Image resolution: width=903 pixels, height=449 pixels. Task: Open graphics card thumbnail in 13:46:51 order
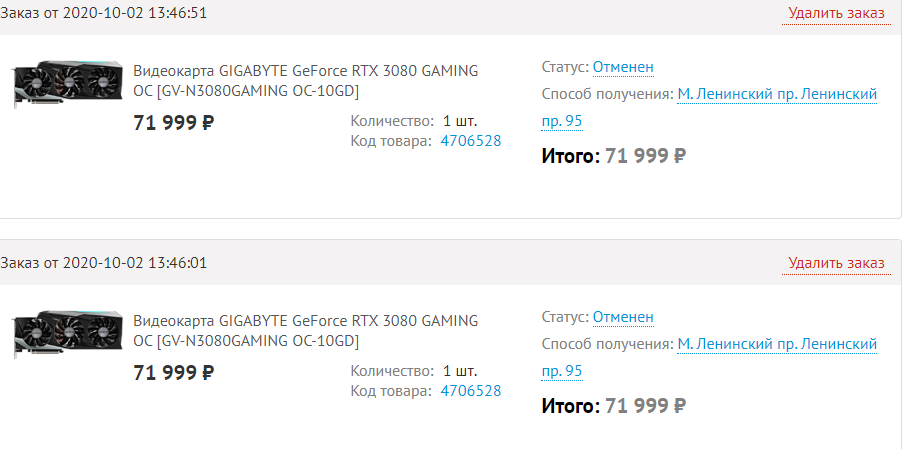tap(66, 84)
